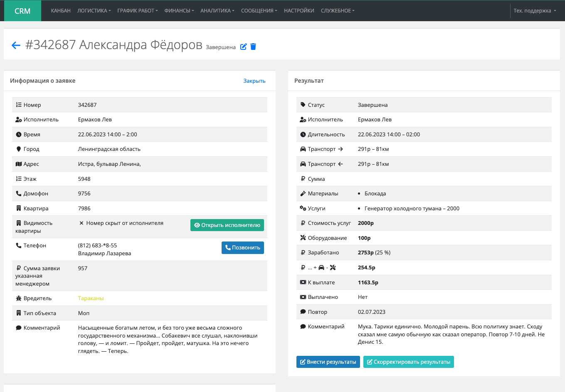Image resolution: width=565 pixels, height=392 pixels.
Task: Click the map icon beside Адрес
Action: pyautogui.click(x=18, y=164)
